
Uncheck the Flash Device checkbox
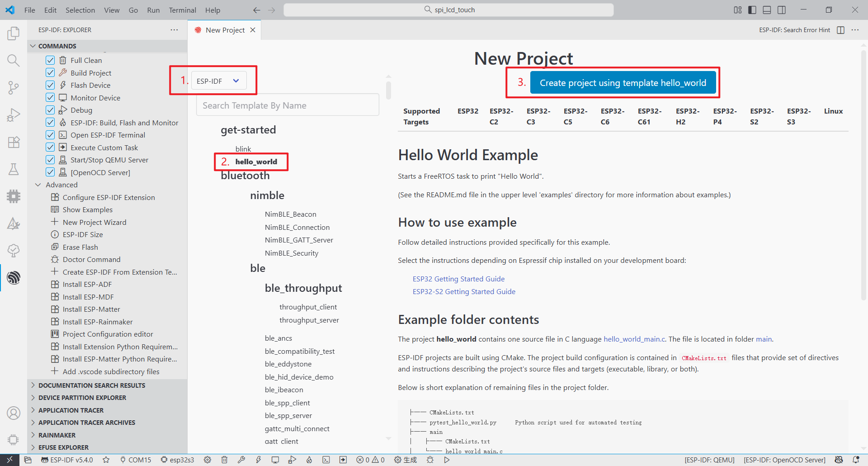pos(50,85)
